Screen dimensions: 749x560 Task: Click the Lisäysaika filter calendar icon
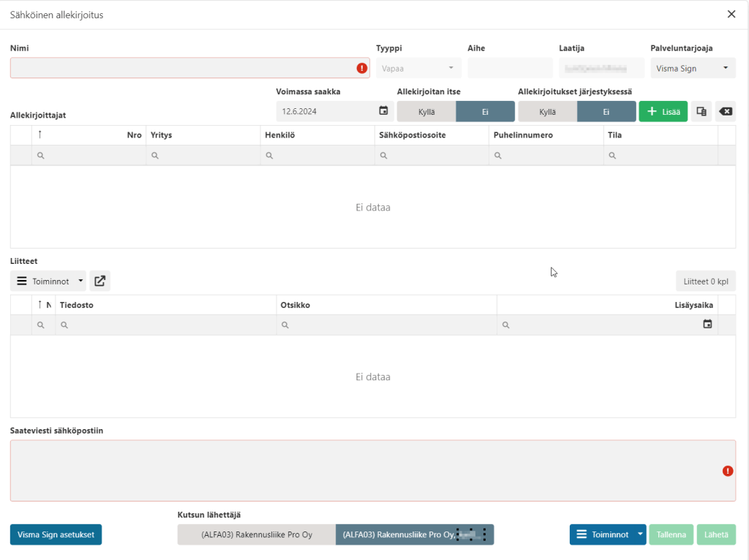pyautogui.click(x=707, y=324)
